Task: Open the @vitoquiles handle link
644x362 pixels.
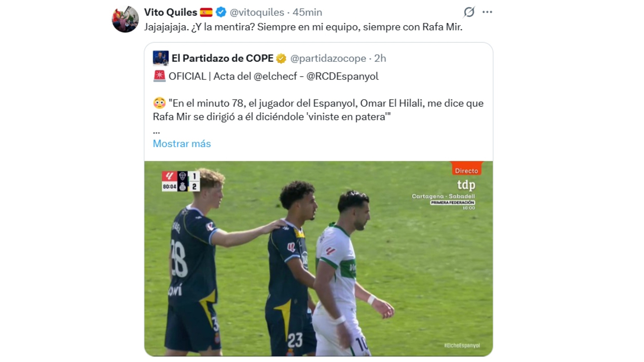Action: click(x=257, y=12)
